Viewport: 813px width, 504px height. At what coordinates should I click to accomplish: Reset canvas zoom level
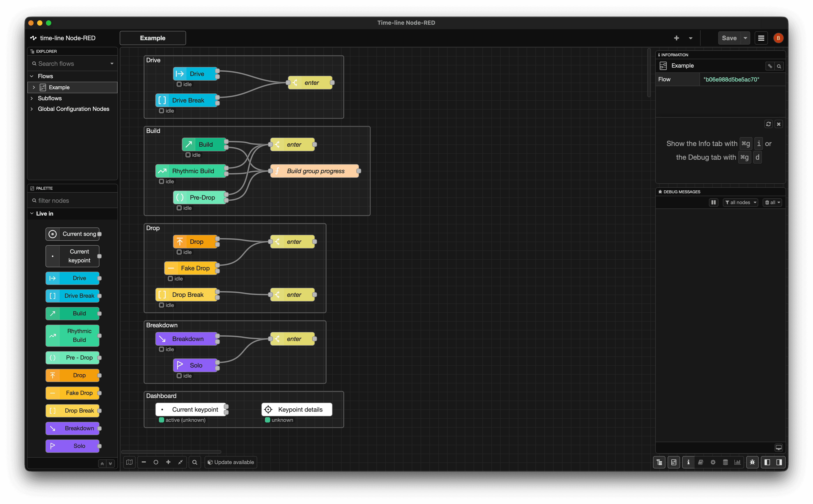pos(156,462)
